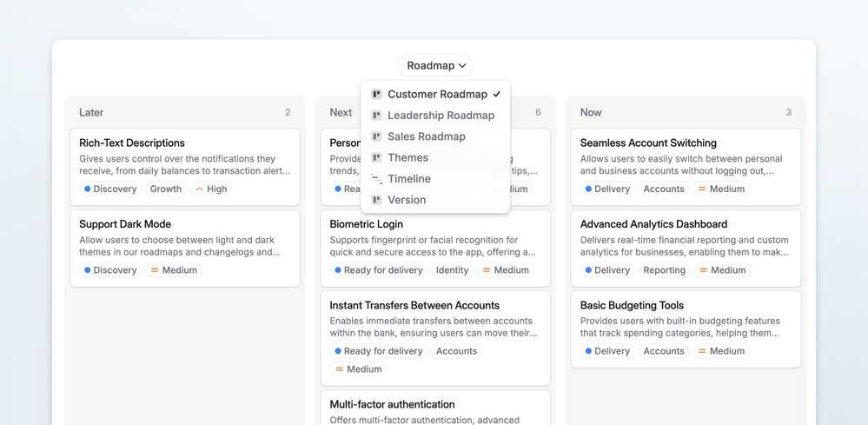Click board icon beside Leadership Roadmap
The height and width of the screenshot is (425, 868).
(376, 115)
